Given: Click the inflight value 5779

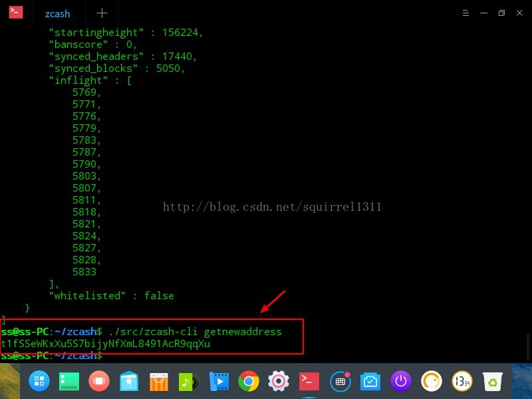Looking at the screenshot, I should click(x=86, y=128).
